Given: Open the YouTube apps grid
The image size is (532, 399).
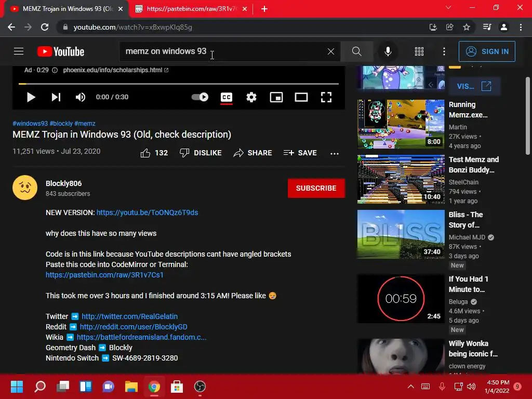Looking at the screenshot, I should click(x=419, y=51).
